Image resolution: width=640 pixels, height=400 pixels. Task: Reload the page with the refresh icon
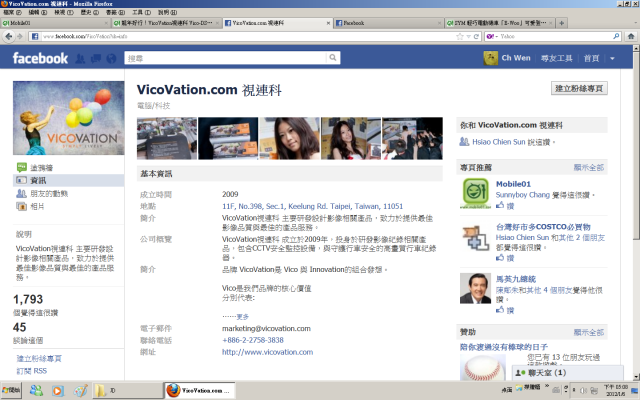tap(476, 36)
